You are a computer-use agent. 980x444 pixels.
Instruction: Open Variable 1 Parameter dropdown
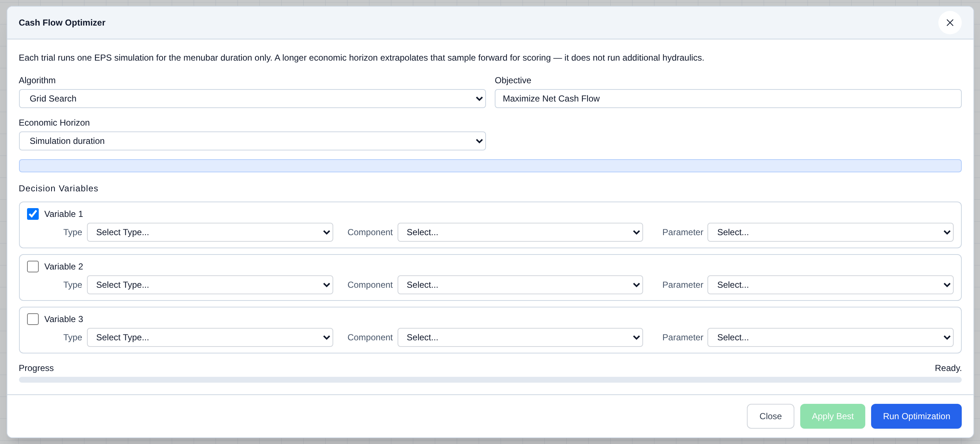830,232
